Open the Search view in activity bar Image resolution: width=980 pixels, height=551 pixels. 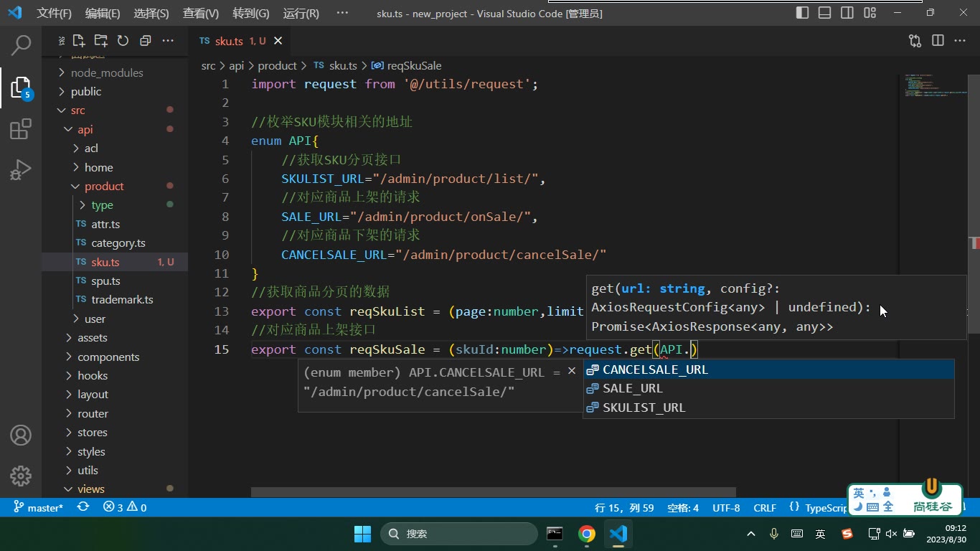[x=21, y=46]
